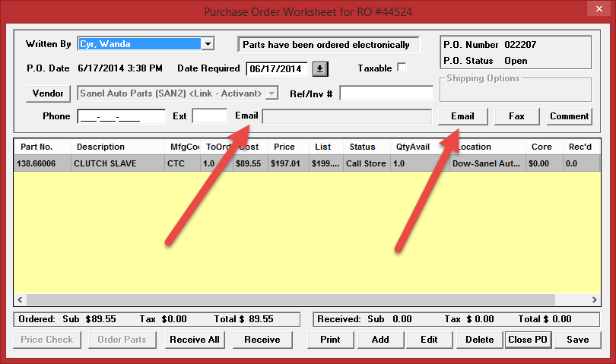The width and height of the screenshot is (616, 364).
Task: Click the Status column header
Action: pos(367,147)
